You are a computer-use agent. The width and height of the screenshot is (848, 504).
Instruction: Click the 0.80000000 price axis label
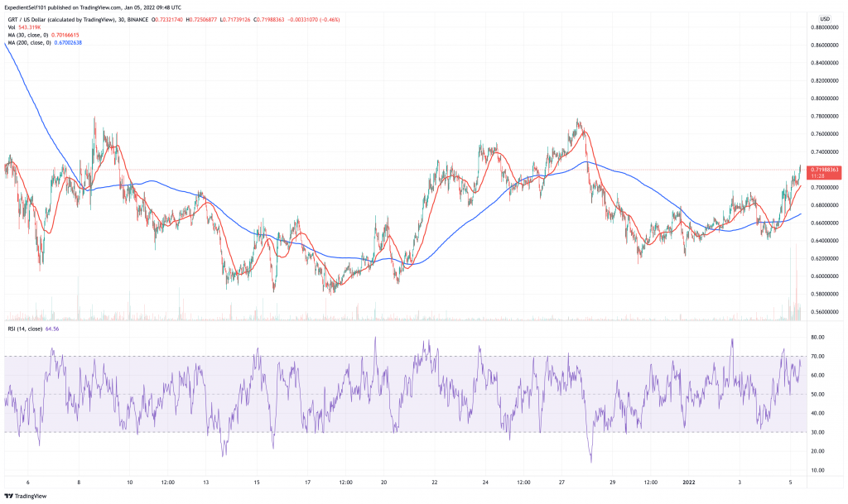point(824,98)
